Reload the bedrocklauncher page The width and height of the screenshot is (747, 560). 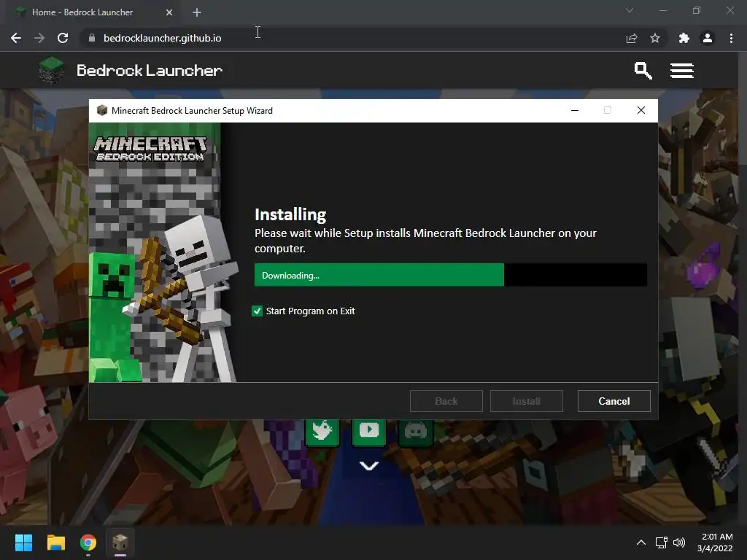[x=63, y=38]
